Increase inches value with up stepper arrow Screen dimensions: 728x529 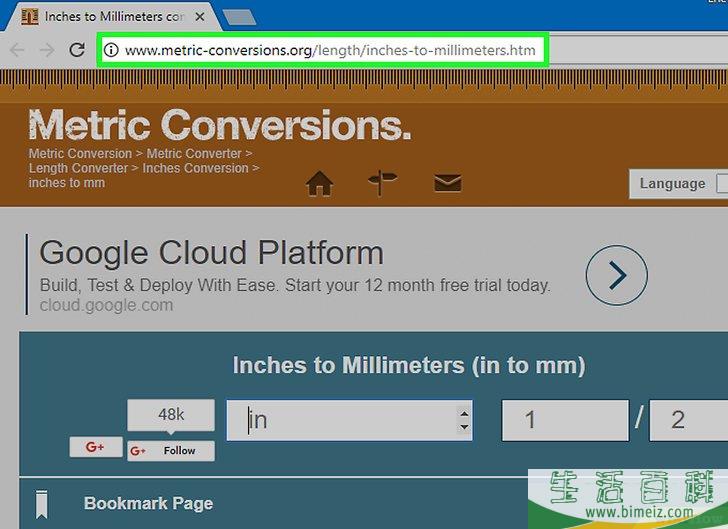464,413
